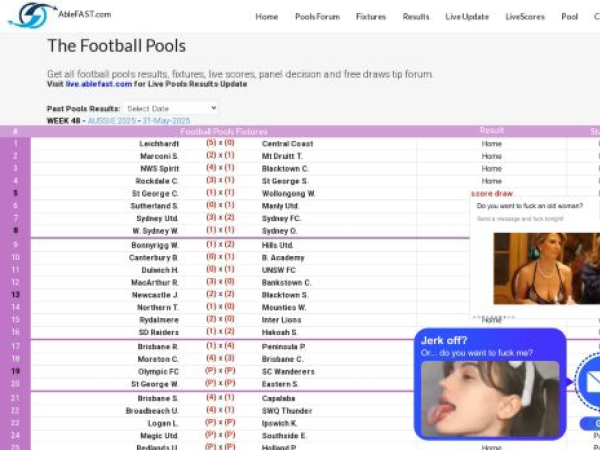Viewport: 600px width, 450px height.
Task: Open the Home navigation item
Action: 266,17
